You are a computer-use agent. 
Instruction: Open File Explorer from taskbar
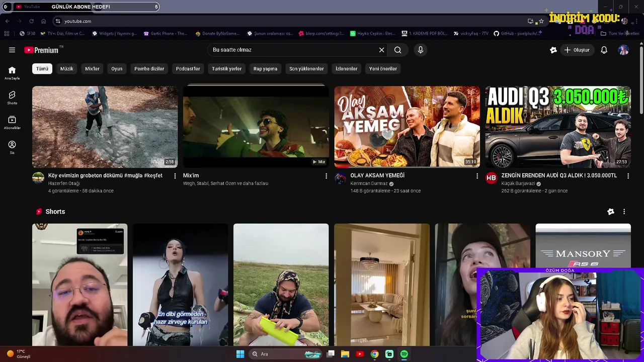345,354
